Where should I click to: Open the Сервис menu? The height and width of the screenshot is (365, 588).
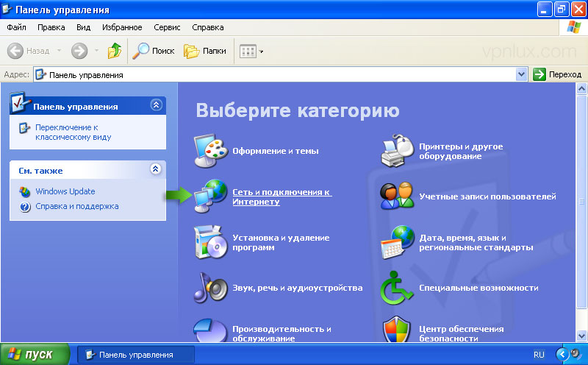tap(167, 27)
